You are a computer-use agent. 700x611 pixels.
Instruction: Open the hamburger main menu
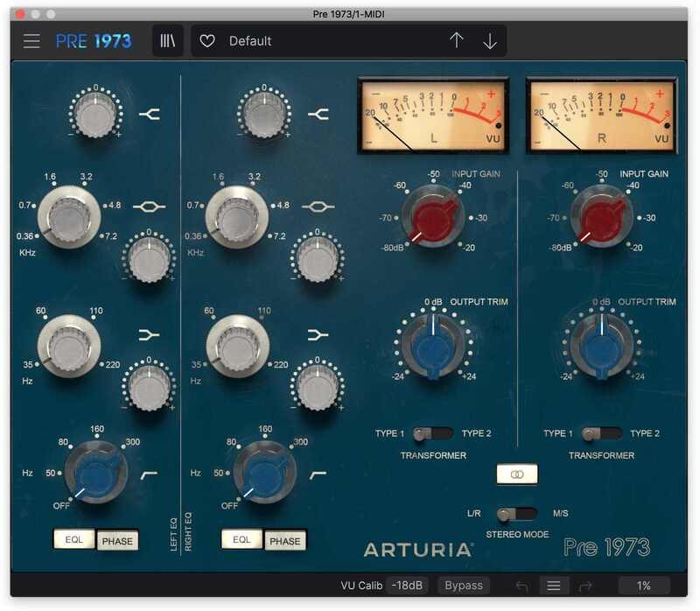point(31,41)
